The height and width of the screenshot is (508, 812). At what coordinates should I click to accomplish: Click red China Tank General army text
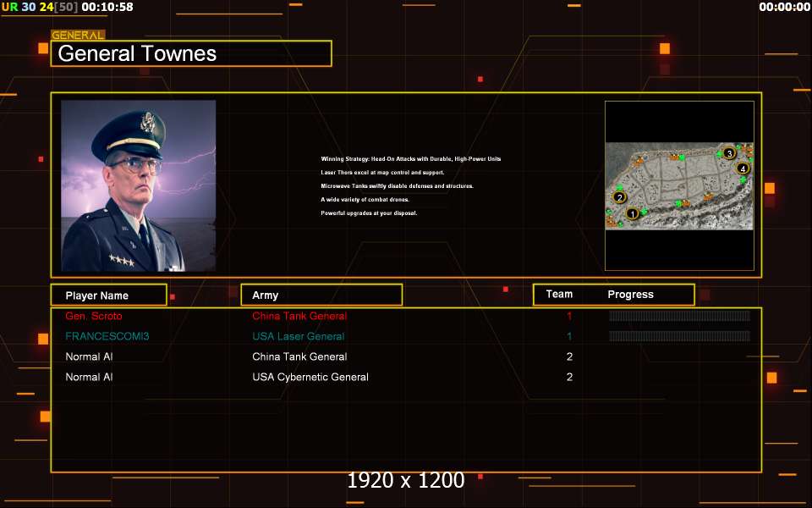tap(299, 316)
